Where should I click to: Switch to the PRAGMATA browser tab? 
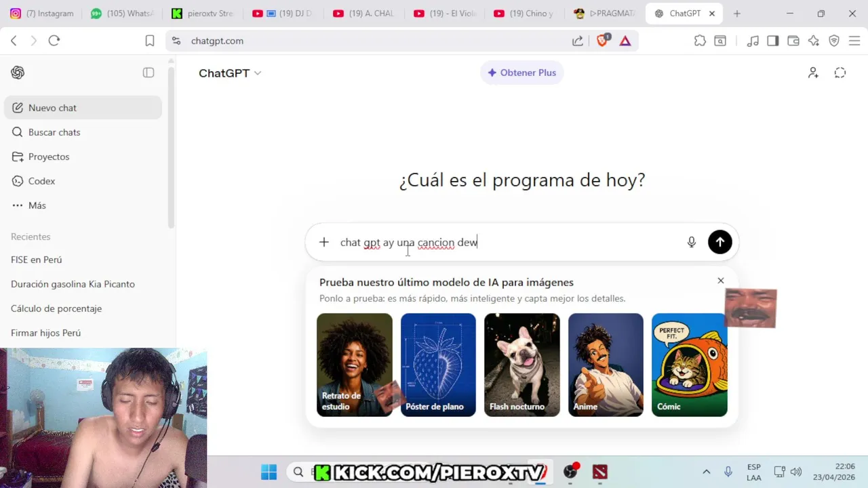606,14
